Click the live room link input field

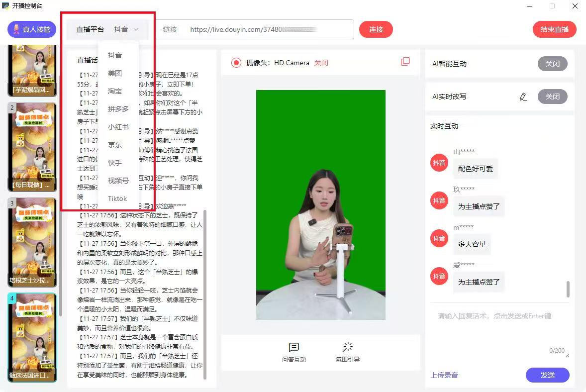pyautogui.click(x=255, y=29)
